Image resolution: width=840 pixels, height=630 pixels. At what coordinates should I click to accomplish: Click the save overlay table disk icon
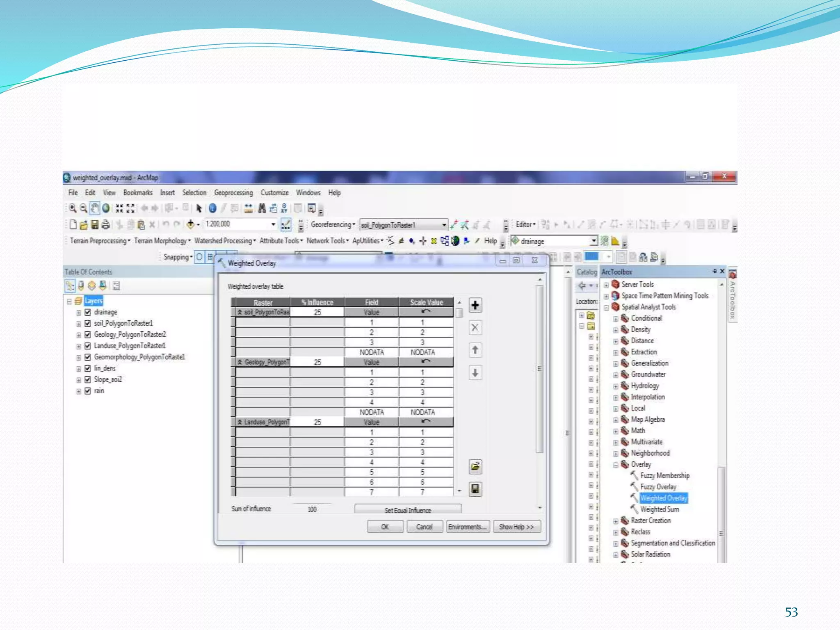click(475, 489)
